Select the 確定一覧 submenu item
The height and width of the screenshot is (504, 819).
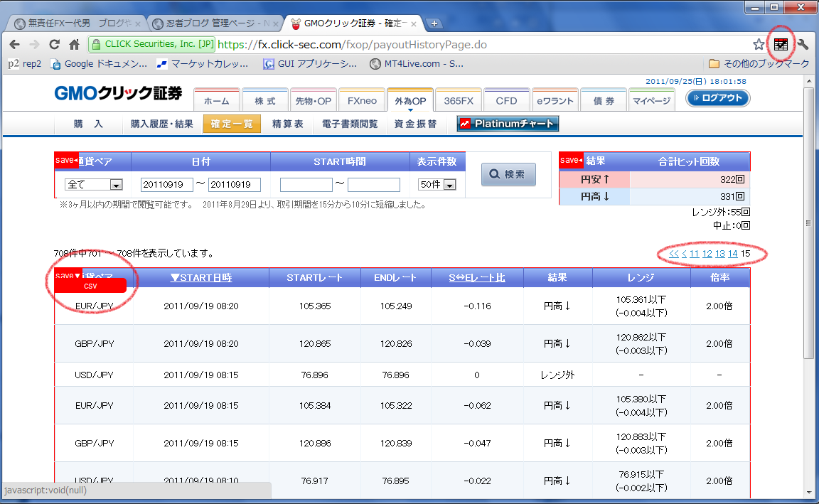click(x=232, y=124)
